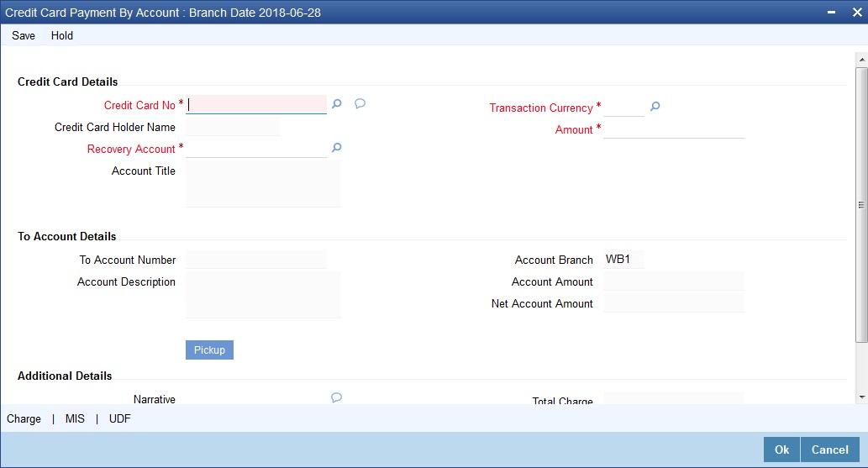The height and width of the screenshot is (468, 868).
Task: Click the Account Description text area
Action: pyautogui.click(x=264, y=295)
